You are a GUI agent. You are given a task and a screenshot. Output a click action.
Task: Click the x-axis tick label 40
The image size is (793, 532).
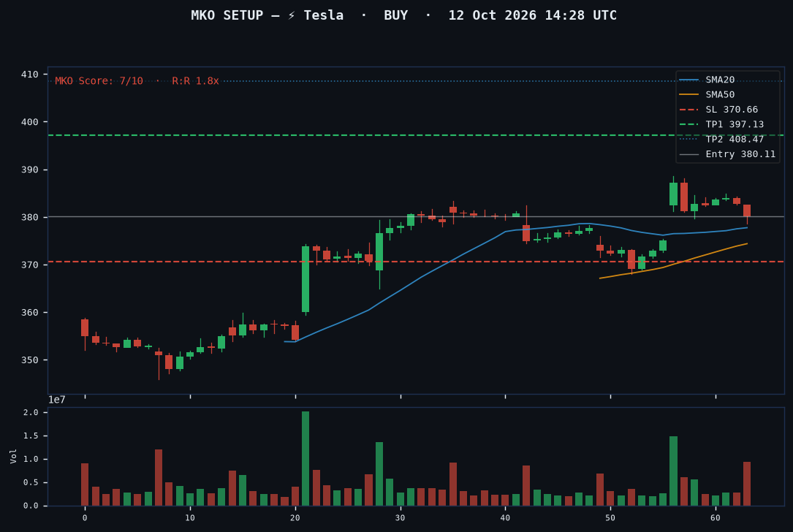pyautogui.click(x=505, y=518)
